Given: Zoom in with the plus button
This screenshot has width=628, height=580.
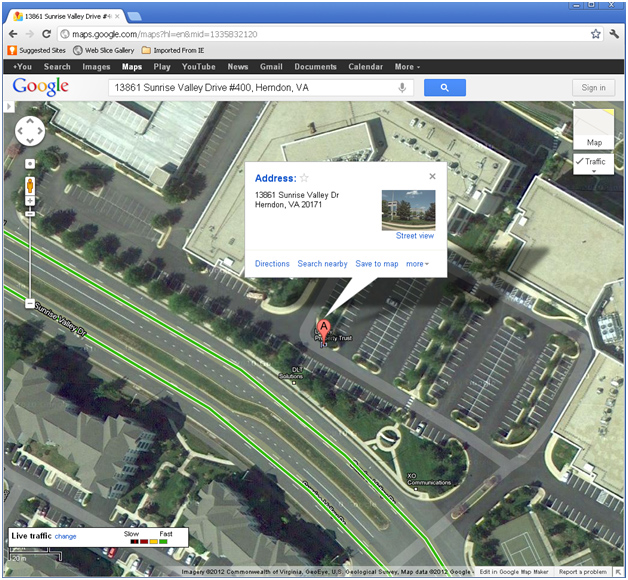Looking at the screenshot, I should tap(30, 201).
